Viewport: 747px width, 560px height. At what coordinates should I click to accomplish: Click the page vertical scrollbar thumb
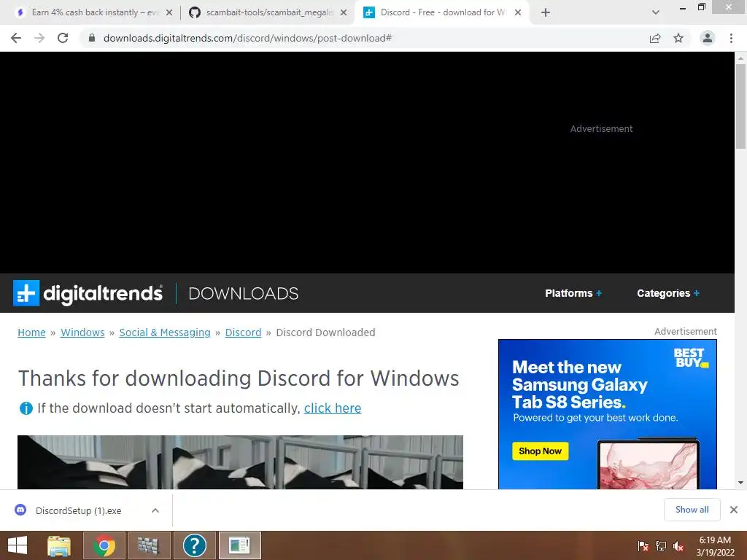click(x=740, y=106)
